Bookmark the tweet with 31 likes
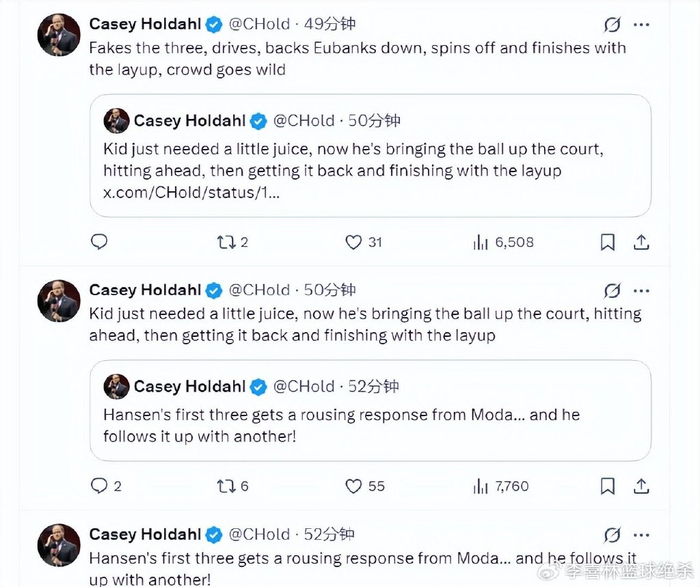The image size is (700, 587). (x=607, y=242)
